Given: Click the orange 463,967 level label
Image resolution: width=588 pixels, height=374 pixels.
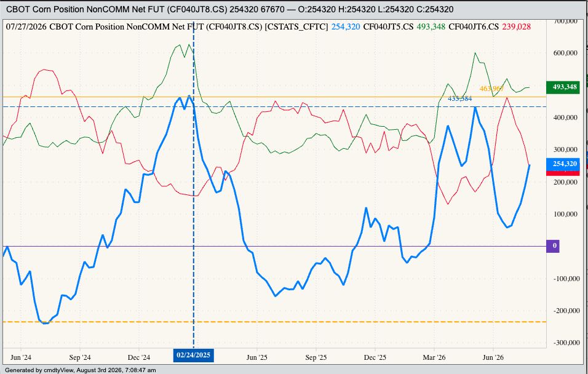Looking at the screenshot, I should pos(491,89).
